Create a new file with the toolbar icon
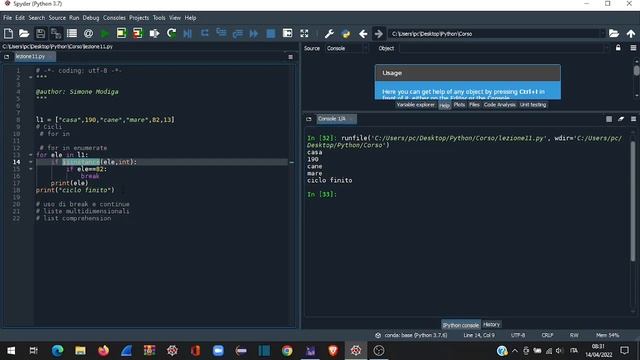This screenshot has height=360, width=640. tap(8, 33)
